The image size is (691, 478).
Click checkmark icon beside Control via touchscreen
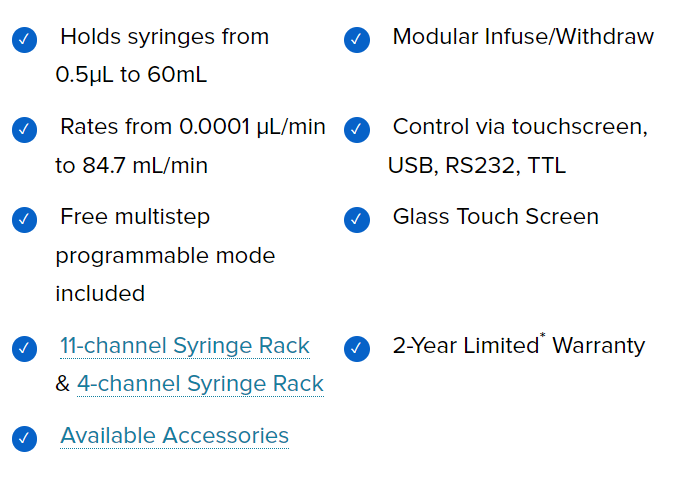(x=357, y=130)
